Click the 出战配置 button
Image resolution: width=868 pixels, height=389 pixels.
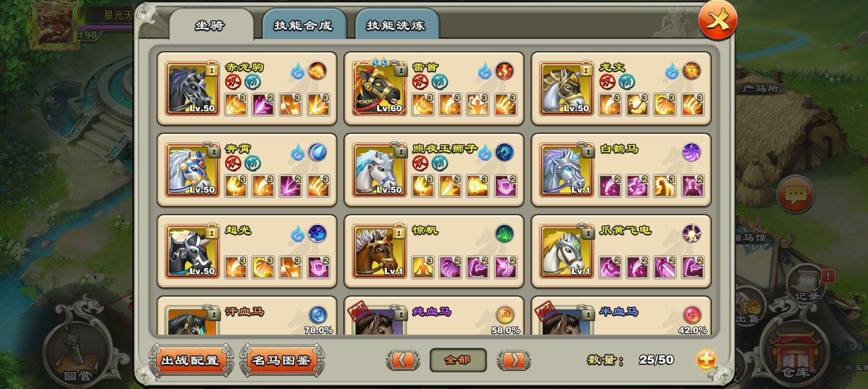[x=191, y=360]
